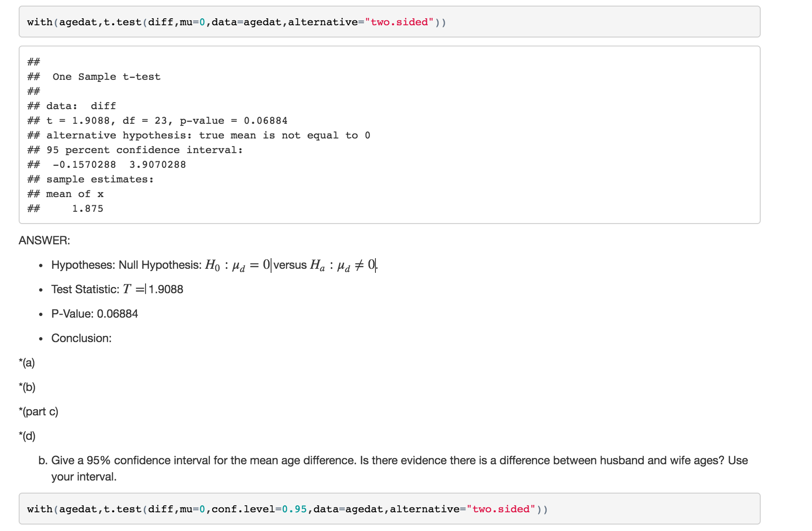Click the first t.test code block
The image size is (812, 531).
[x=237, y=22]
